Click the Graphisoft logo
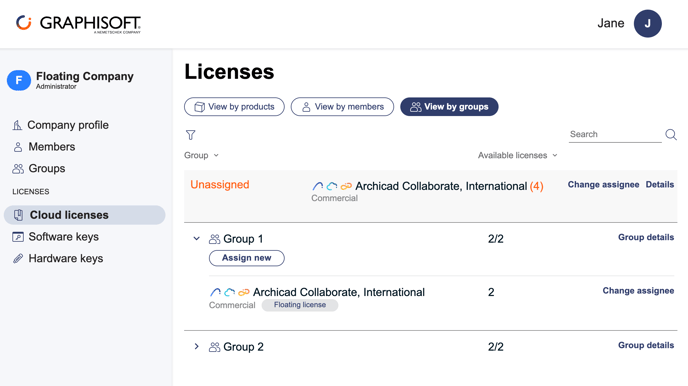Viewport: 688px width, 386px height. 78,24
